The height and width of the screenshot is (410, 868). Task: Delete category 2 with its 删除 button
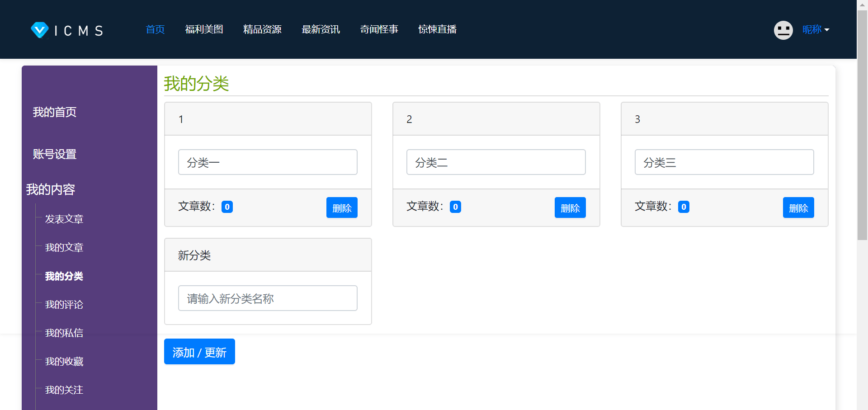tap(570, 207)
